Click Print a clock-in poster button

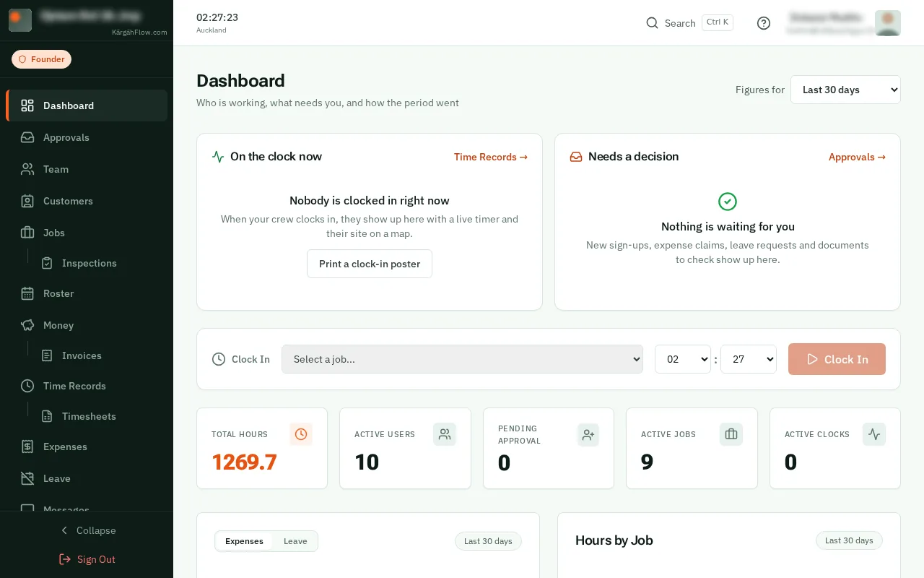pos(370,264)
